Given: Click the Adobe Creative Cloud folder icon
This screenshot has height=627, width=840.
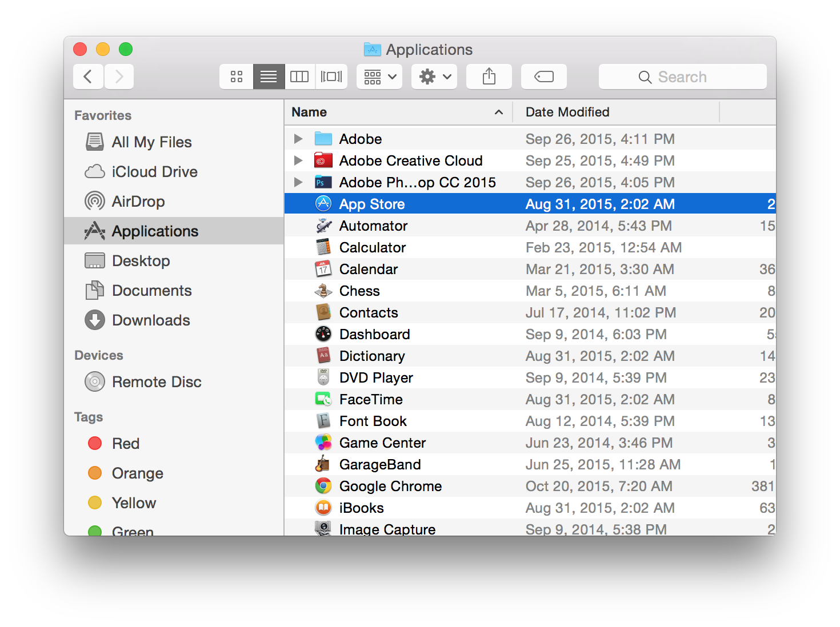Looking at the screenshot, I should click(323, 160).
